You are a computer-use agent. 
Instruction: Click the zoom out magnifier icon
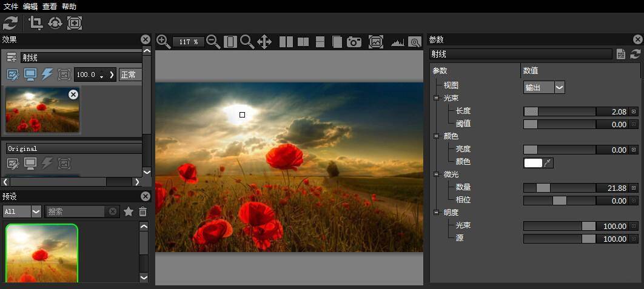[x=213, y=42]
